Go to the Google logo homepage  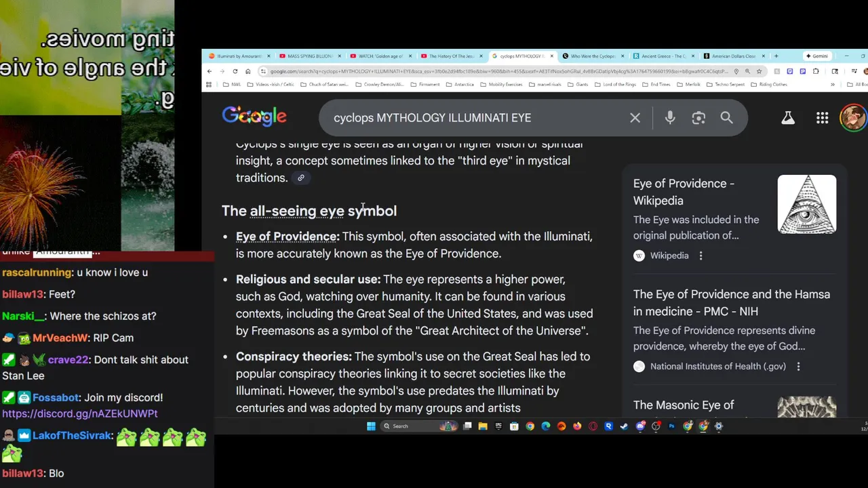tap(254, 117)
